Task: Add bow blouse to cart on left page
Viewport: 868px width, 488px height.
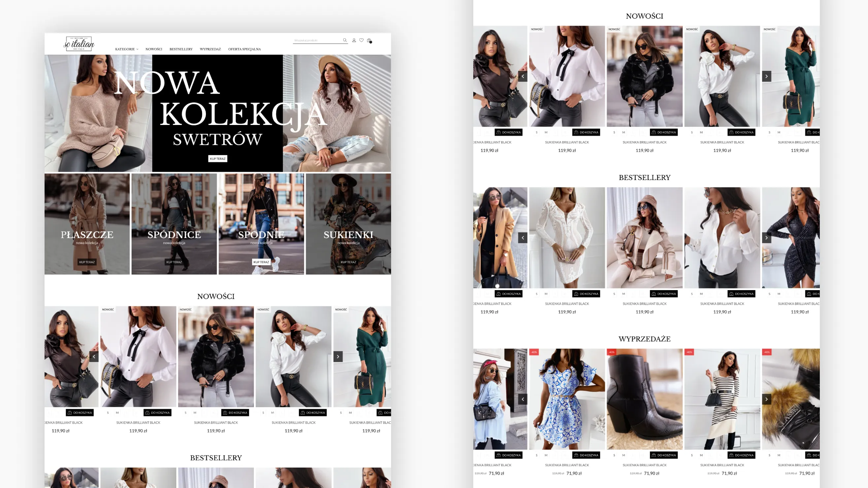Action: click(x=157, y=412)
